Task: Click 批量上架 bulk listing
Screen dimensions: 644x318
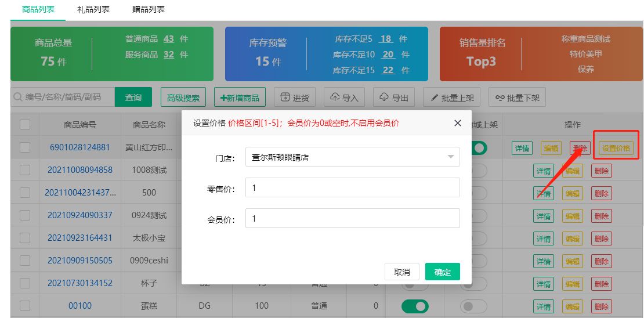Action: coord(452,97)
